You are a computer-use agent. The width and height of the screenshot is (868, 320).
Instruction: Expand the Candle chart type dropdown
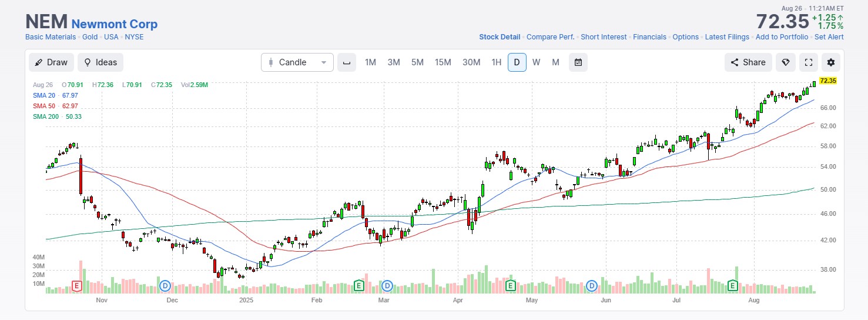pos(297,62)
